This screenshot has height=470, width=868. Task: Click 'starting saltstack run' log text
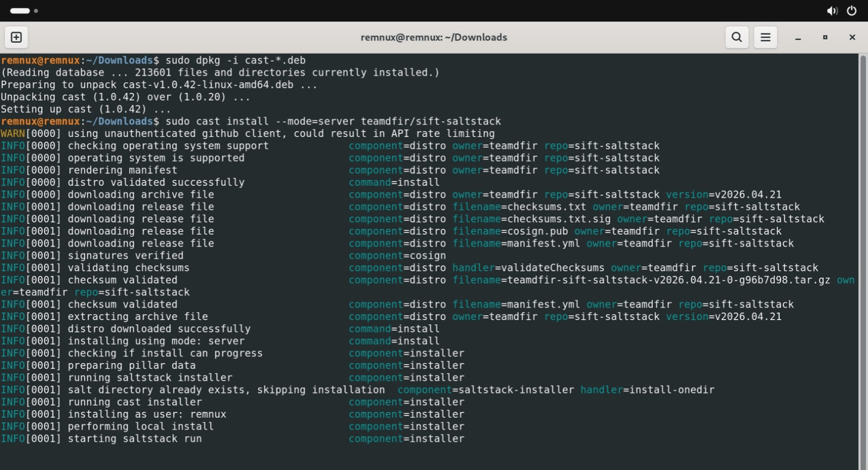135,439
